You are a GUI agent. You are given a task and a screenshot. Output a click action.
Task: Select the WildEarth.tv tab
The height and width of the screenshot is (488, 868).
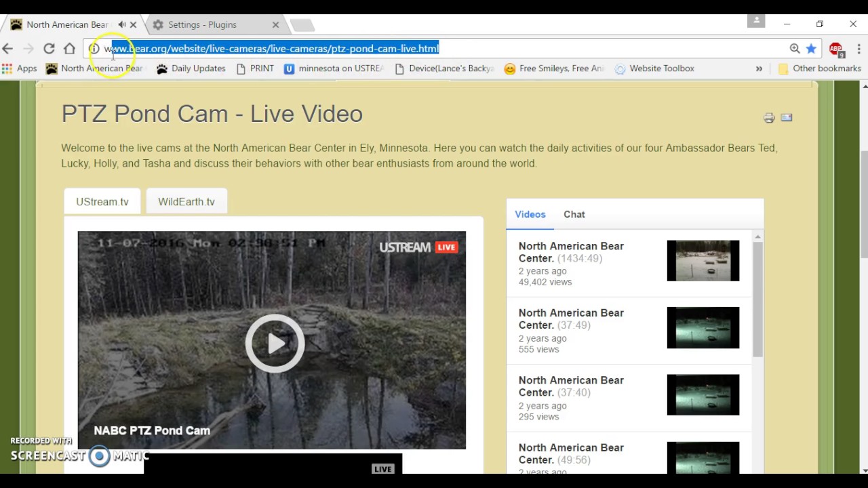coord(186,201)
